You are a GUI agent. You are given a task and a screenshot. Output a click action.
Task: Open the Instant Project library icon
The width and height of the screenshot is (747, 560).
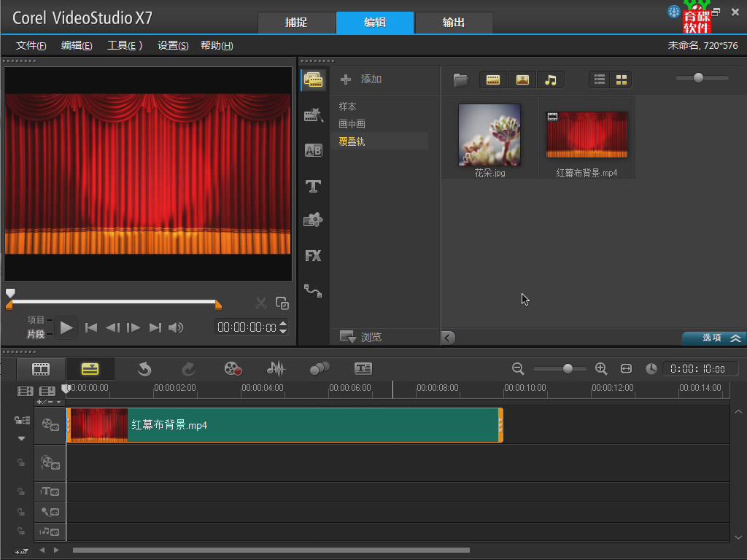click(x=313, y=114)
